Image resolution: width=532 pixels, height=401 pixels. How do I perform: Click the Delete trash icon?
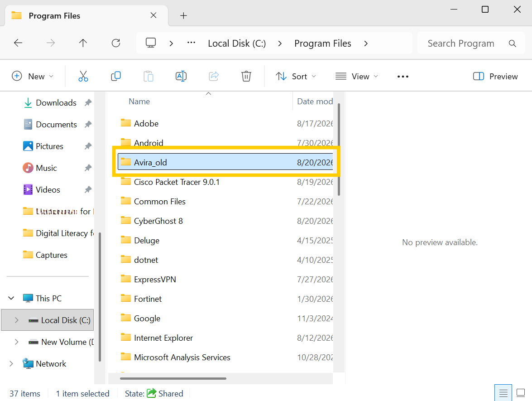pos(246,76)
